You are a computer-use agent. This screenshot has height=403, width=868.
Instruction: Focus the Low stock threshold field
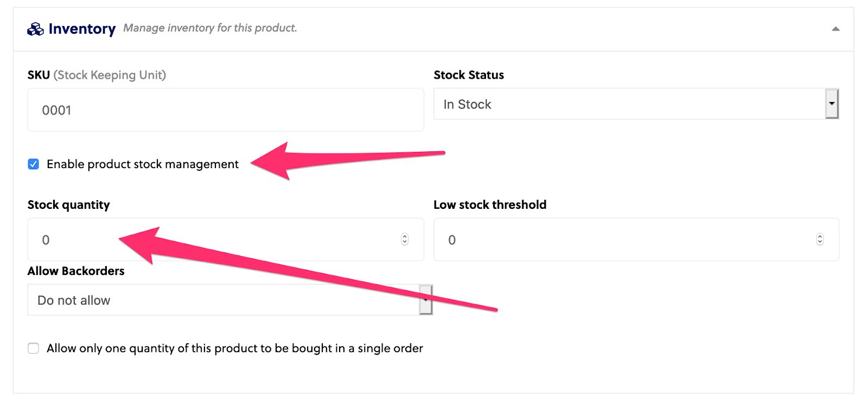click(x=624, y=240)
